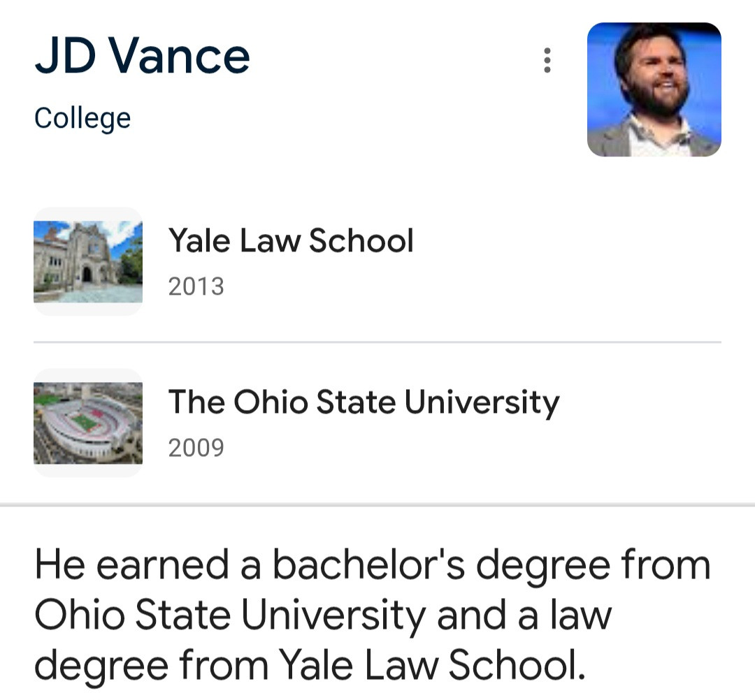Click the summary line starting "He earned"
The height and width of the screenshot is (700, 755).
click(x=372, y=564)
